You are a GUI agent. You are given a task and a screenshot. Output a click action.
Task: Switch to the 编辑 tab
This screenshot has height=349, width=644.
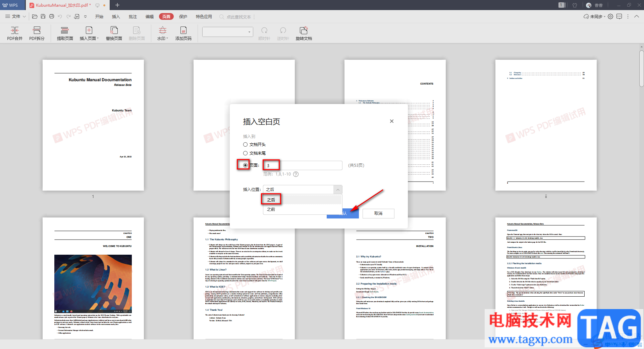coord(150,16)
